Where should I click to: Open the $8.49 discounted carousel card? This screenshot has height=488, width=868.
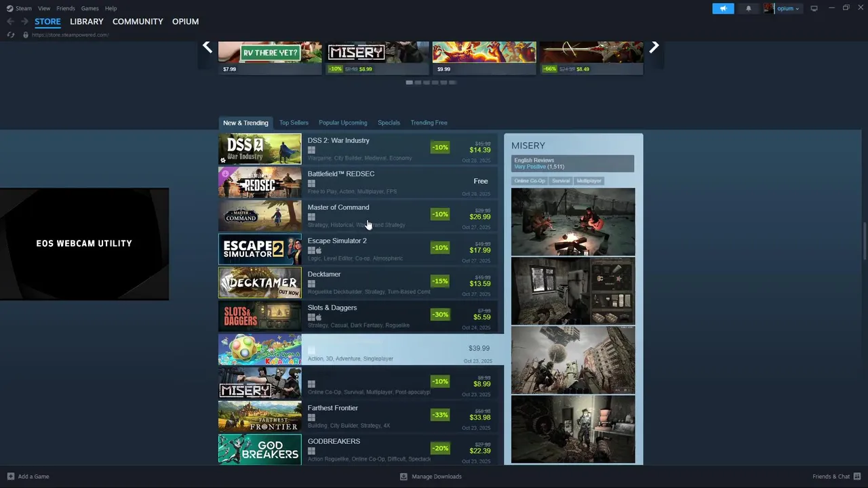pyautogui.click(x=591, y=58)
